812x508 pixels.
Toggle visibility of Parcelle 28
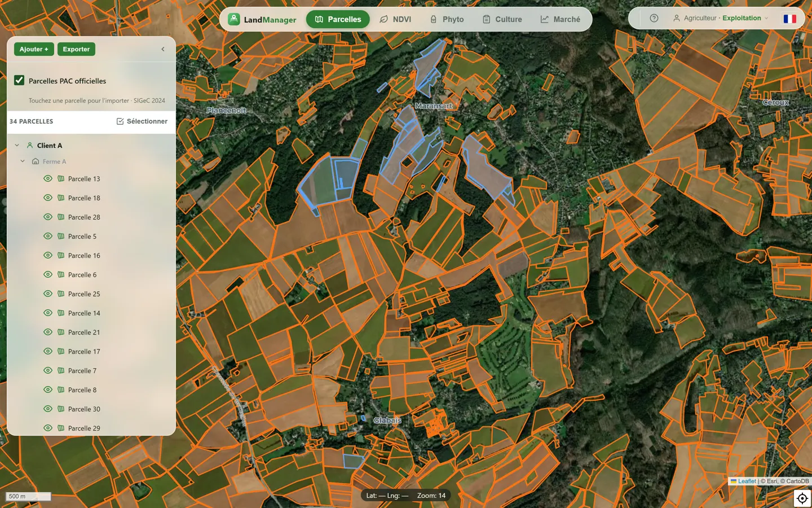pos(48,217)
